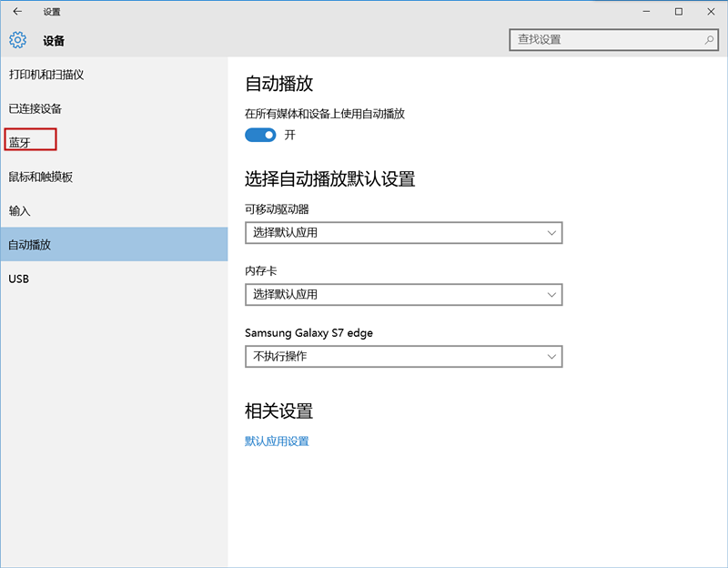Click the 自动播放 page heading
The width and height of the screenshot is (728, 568).
click(279, 84)
